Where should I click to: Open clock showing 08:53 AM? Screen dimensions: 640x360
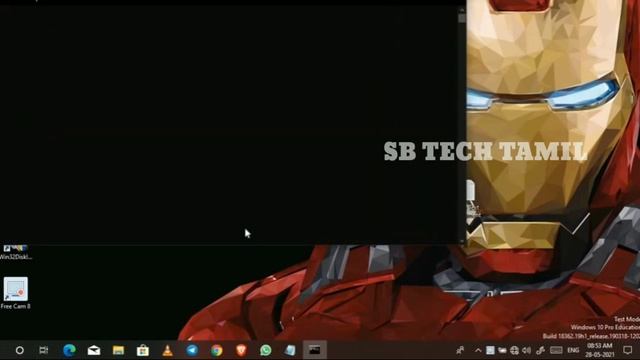coord(600,350)
